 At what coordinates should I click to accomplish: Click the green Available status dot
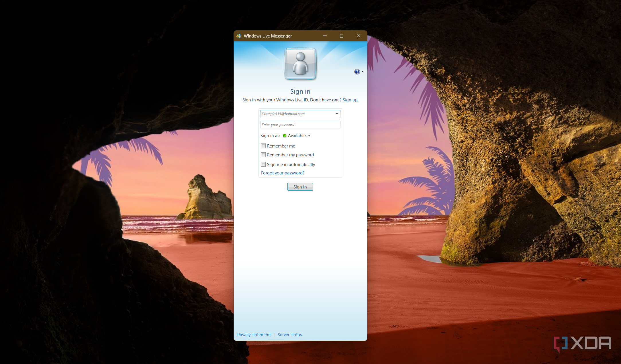[x=284, y=136]
